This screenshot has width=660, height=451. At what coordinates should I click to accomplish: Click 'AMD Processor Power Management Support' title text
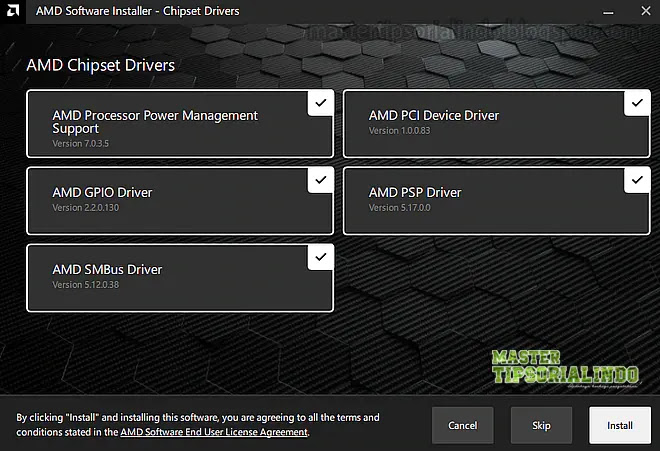155,122
